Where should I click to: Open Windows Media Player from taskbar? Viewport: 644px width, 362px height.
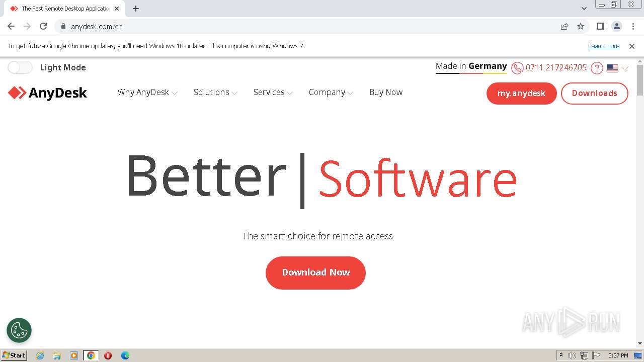(x=74, y=355)
